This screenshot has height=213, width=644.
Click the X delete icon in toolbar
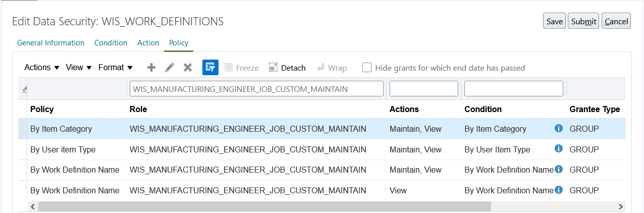[188, 68]
